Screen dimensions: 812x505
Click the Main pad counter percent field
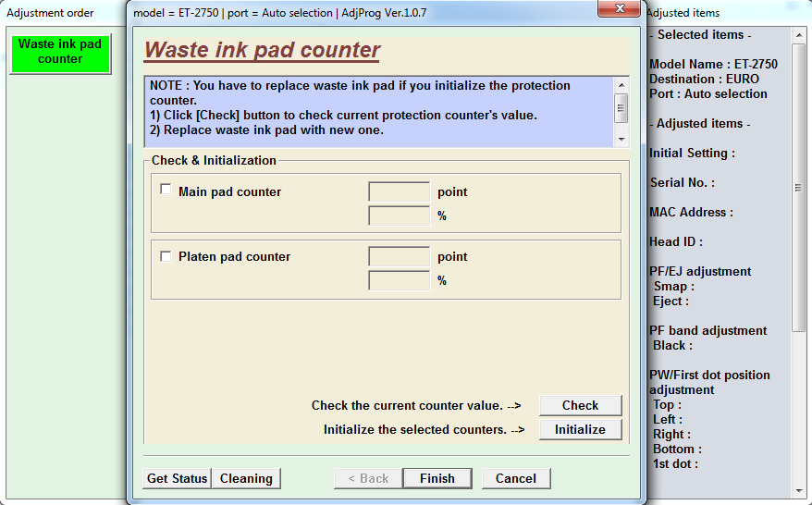[x=399, y=216]
